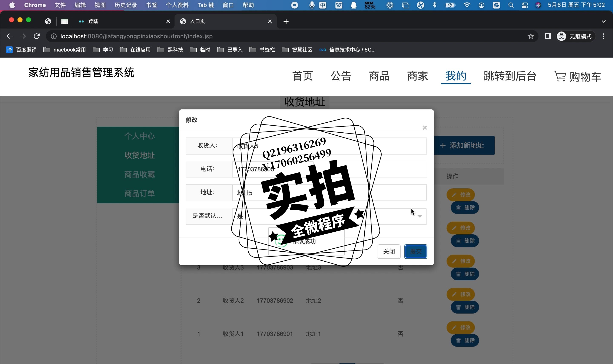Screen dimensions: 613x364
Task: Open the 已导入 bookmark folder
Action: (x=230, y=50)
